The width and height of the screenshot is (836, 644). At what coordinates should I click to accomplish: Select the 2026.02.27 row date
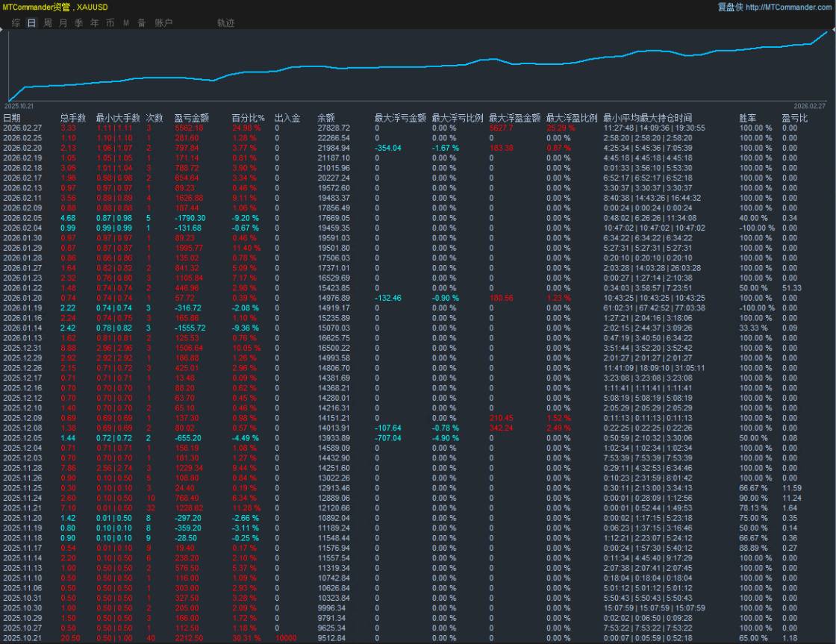point(21,128)
